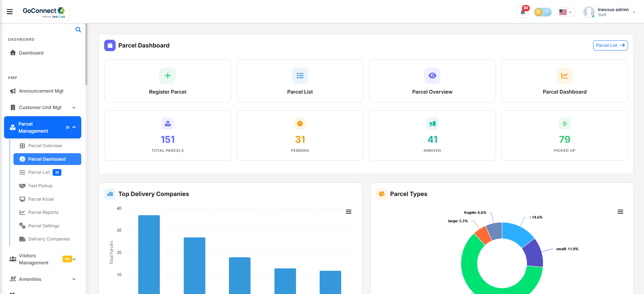Click the 79 picked up value
This screenshot has height=294, width=644.
click(565, 139)
